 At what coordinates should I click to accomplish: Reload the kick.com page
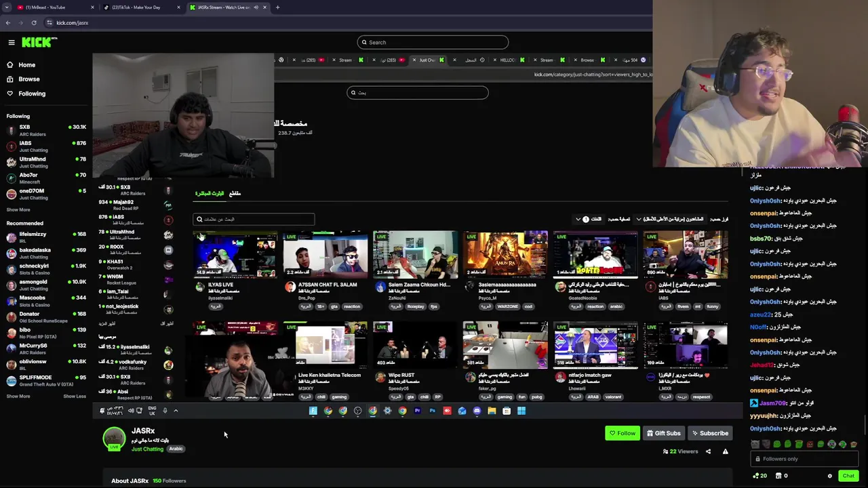[34, 22]
